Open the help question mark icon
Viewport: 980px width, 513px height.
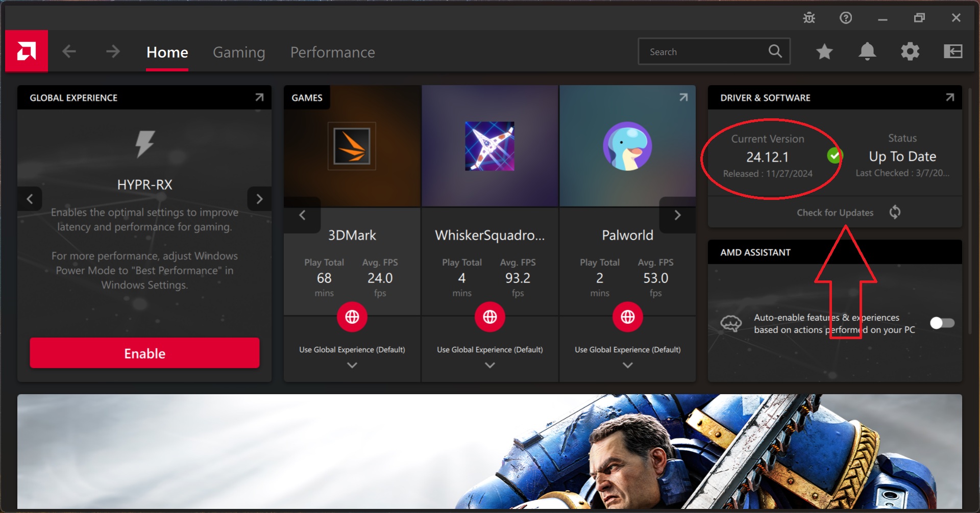846,18
